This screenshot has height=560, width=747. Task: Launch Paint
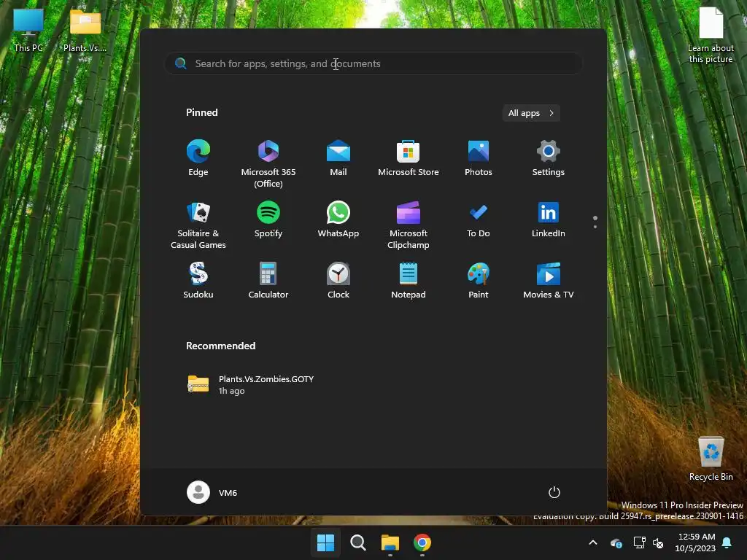[479, 281]
